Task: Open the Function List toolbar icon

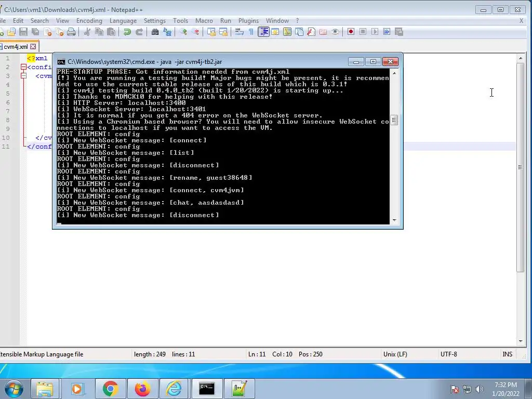Action: (311, 32)
